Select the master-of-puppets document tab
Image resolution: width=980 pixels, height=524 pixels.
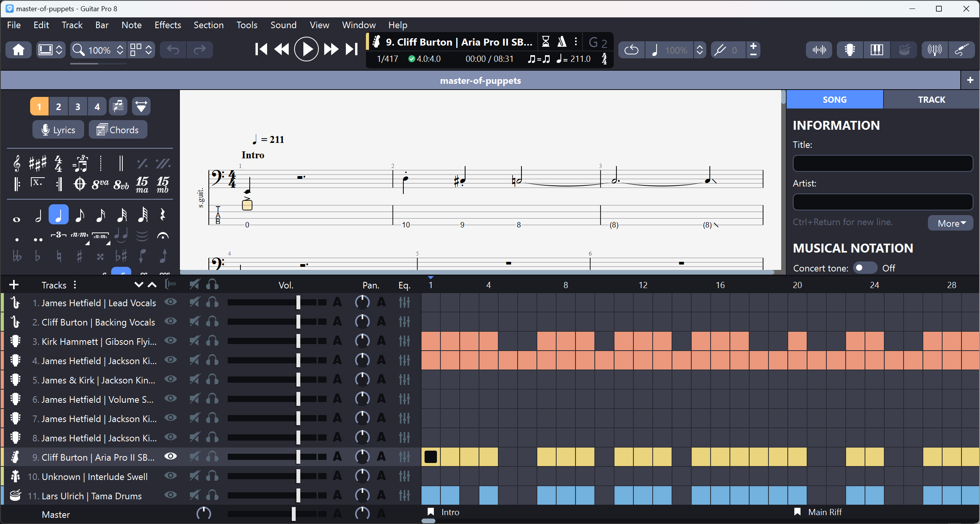tap(480, 80)
